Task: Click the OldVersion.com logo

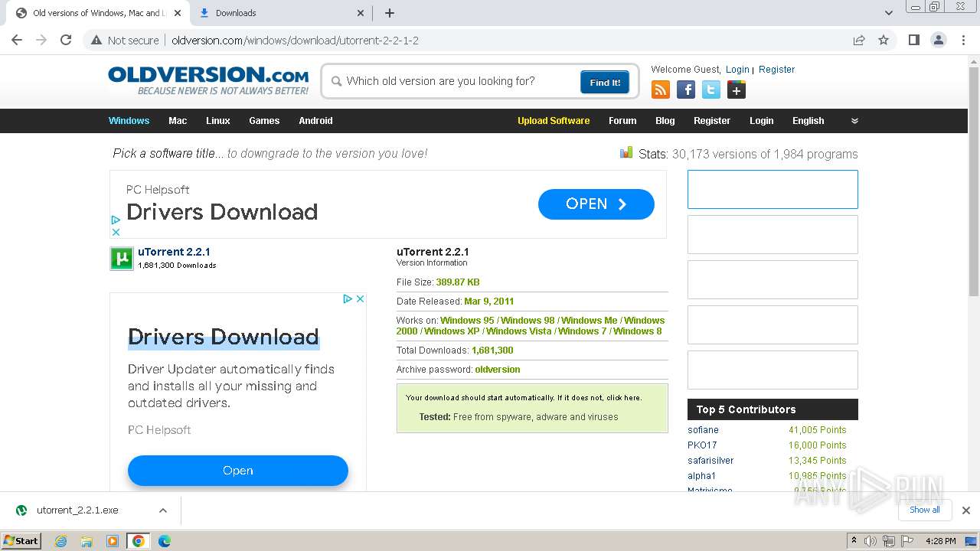Action: coord(208,80)
